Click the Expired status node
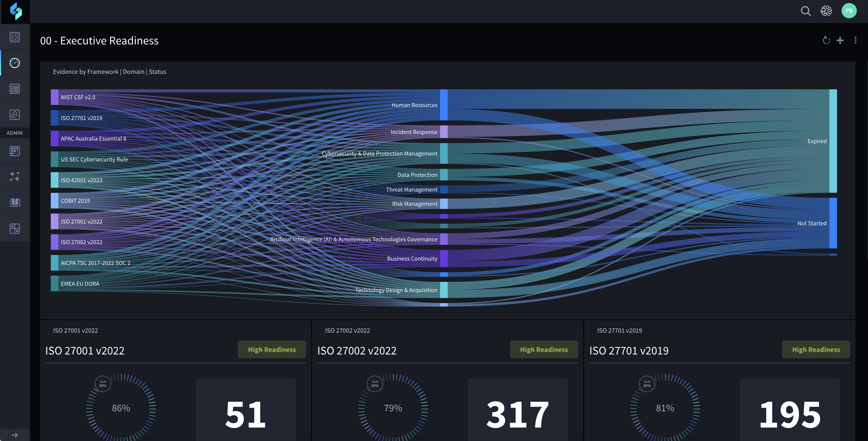Image resolution: width=868 pixels, height=441 pixels. point(833,141)
